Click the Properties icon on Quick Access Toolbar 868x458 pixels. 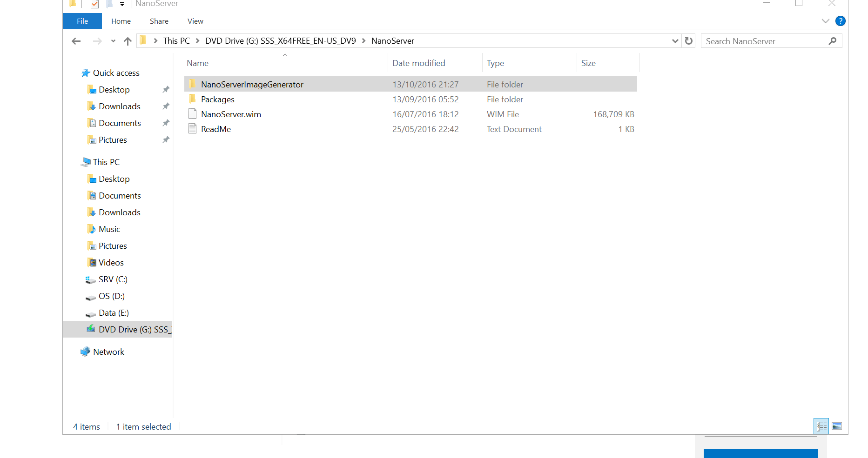(x=94, y=4)
